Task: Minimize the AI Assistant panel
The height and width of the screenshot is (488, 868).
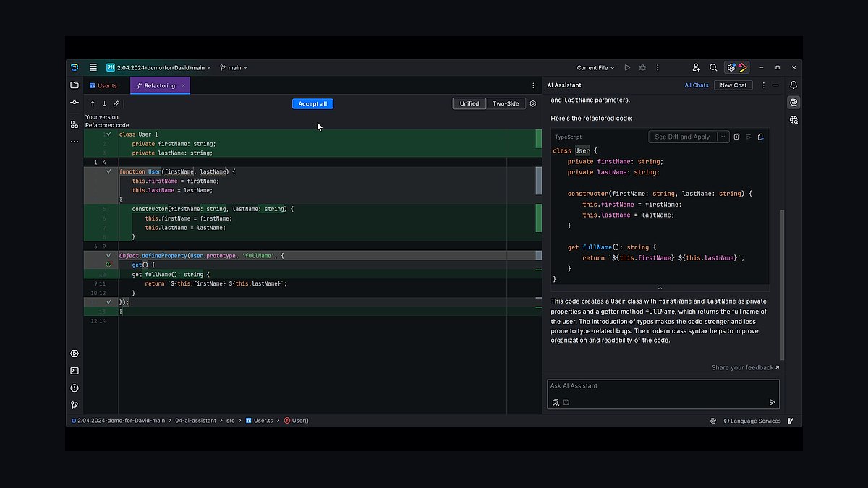Action: click(775, 85)
